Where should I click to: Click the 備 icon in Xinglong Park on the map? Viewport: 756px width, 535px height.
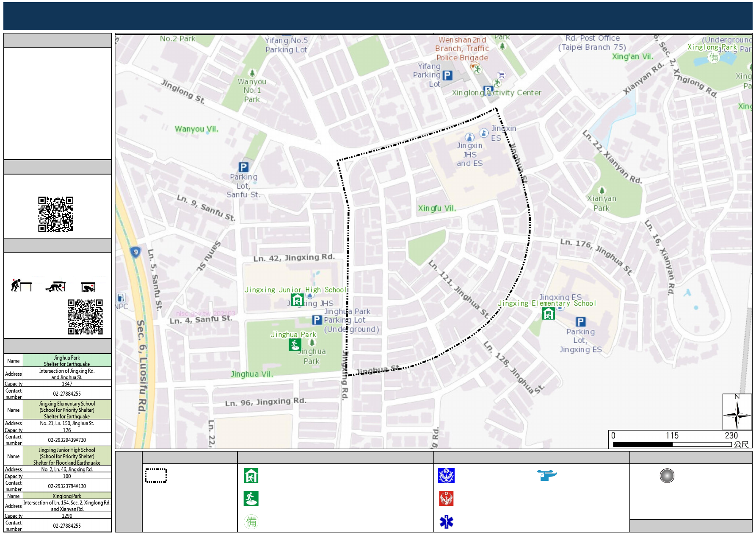pos(714,57)
